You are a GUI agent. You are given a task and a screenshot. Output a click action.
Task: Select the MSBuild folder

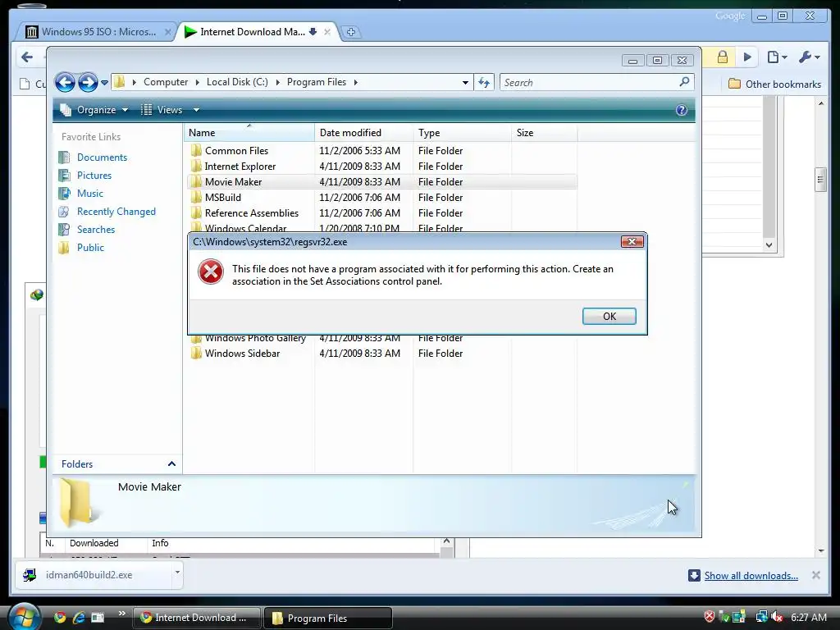point(223,197)
